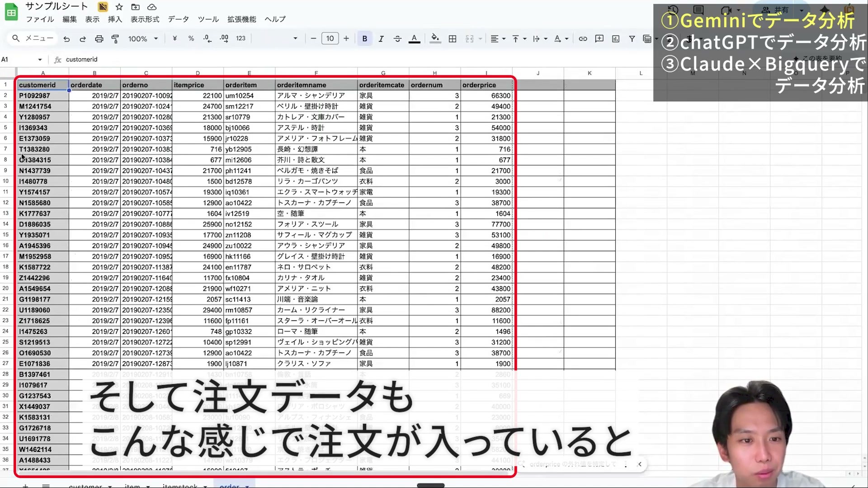Select row header 15
This screenshot has height=488, width=868.
tap(6, 235)
